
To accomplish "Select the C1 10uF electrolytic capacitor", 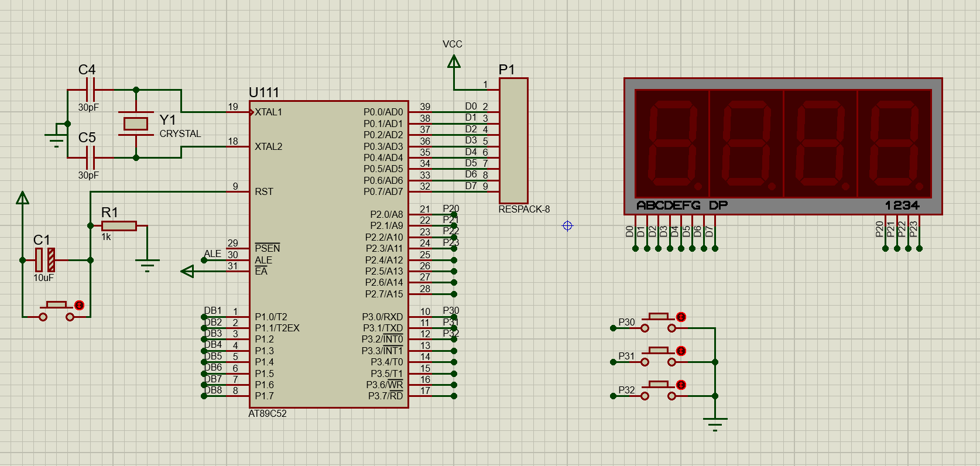I will [45, 260].
